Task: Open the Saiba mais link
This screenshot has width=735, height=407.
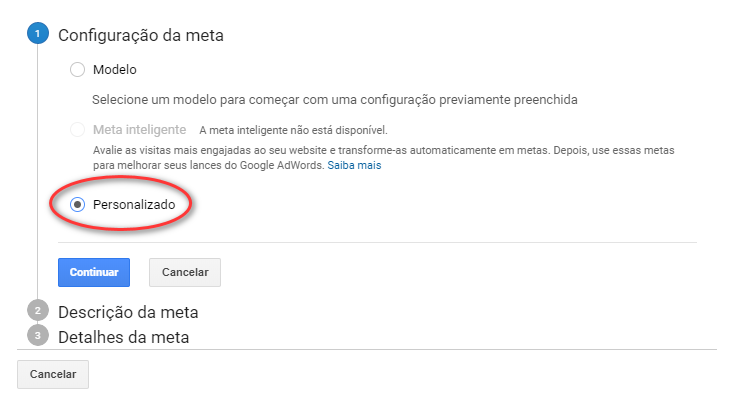Action: point(355,165)
